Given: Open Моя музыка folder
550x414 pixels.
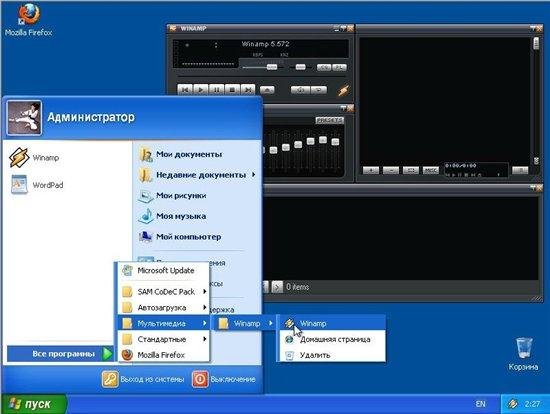Looking at the screenshot, I should 172,216.
